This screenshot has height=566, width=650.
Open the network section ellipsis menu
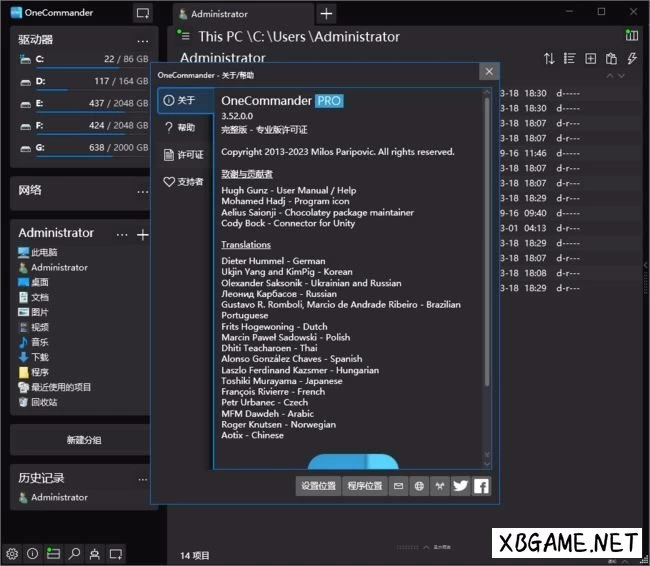pyautogui.click(x=143, y=190)
